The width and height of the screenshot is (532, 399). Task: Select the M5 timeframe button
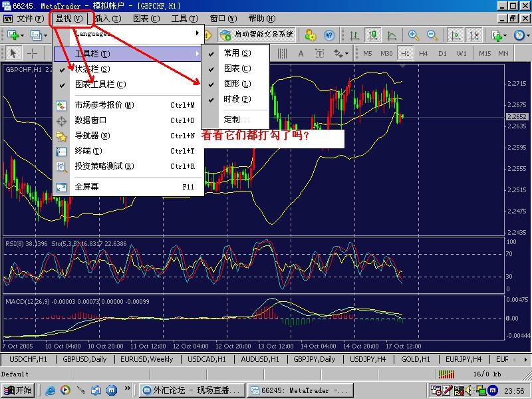(368, 54)
